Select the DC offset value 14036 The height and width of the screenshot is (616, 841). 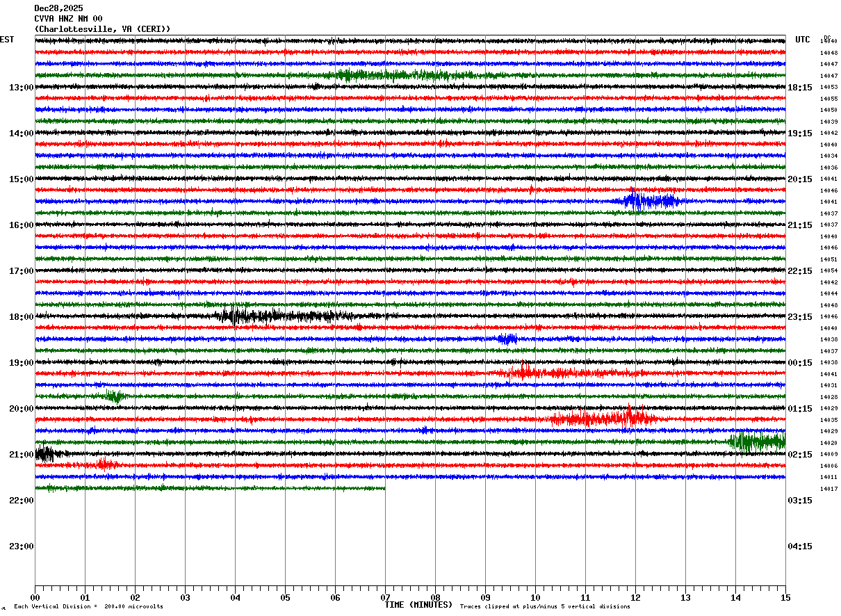tap(828, 168)
